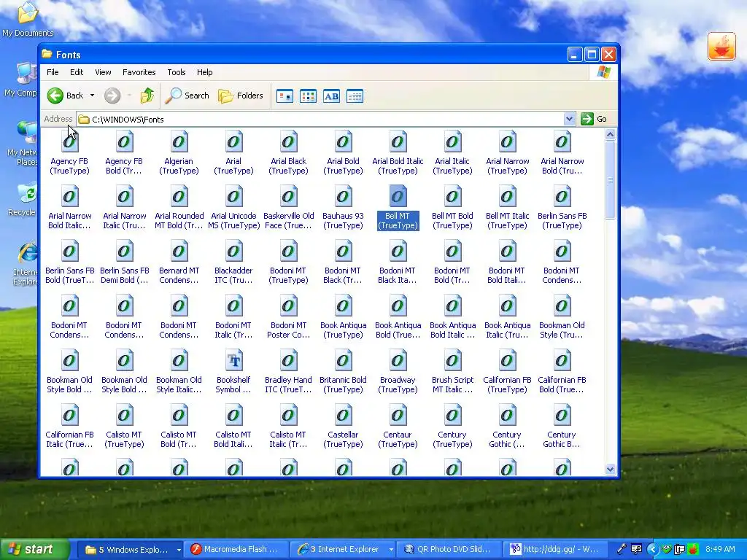Click the scrollbar up arrow
This screenshot has width=747, height=560.
click(611, 135)
